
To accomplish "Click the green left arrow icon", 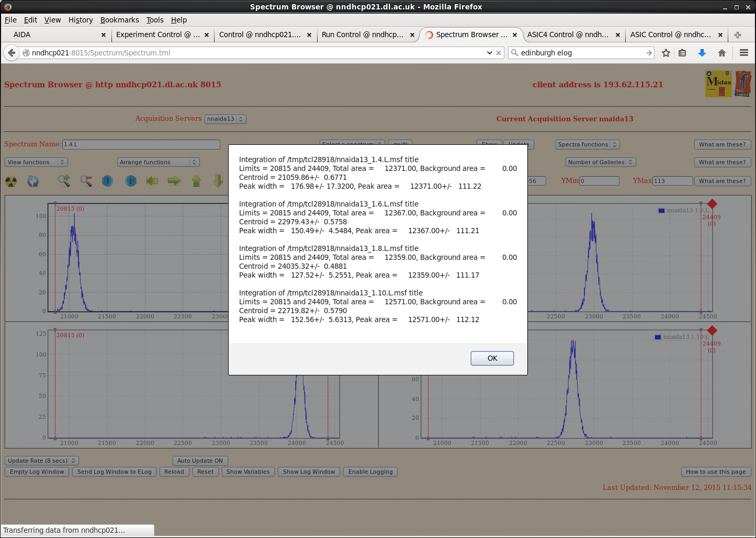I will (152, 181).
